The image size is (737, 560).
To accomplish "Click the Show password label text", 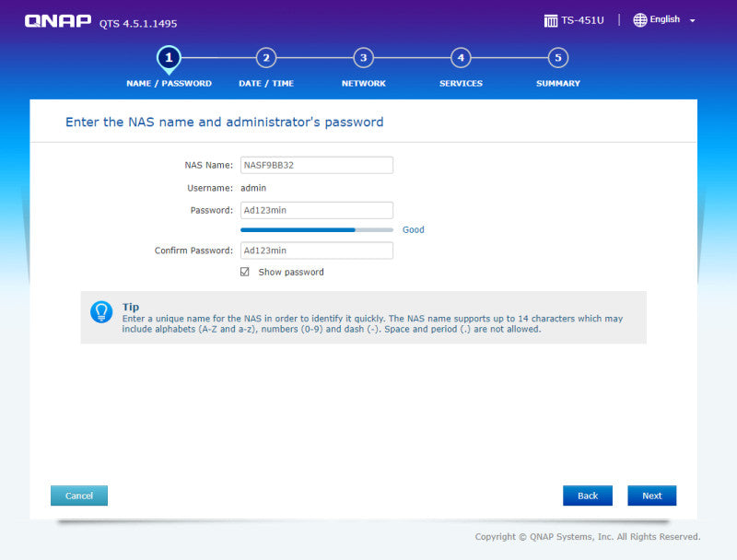I will tap(291, 272).
